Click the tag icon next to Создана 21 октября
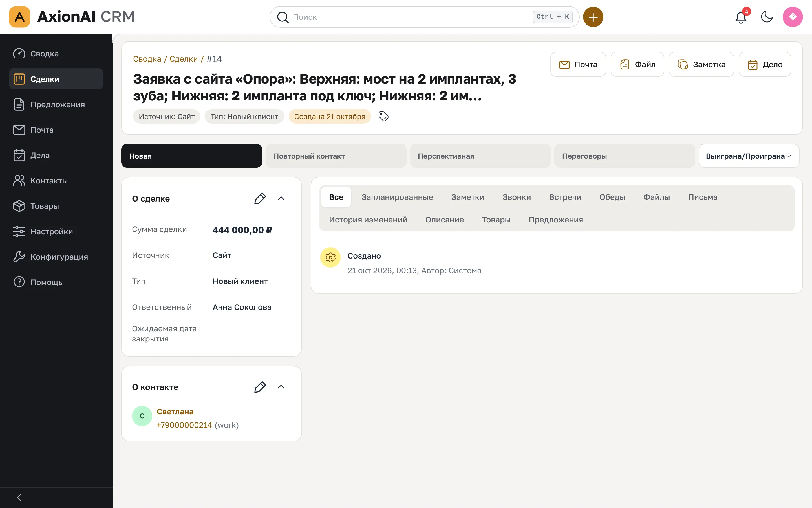 (383, 116)
